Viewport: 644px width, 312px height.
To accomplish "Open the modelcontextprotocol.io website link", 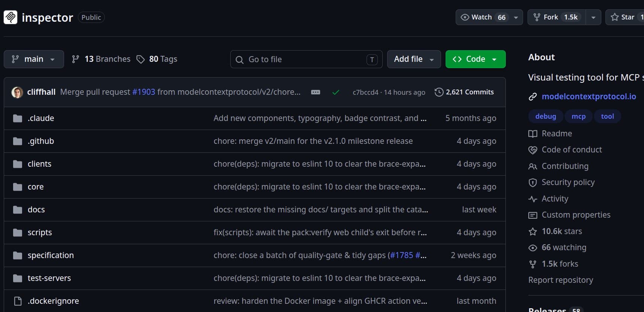I will (x=589, y=97).
